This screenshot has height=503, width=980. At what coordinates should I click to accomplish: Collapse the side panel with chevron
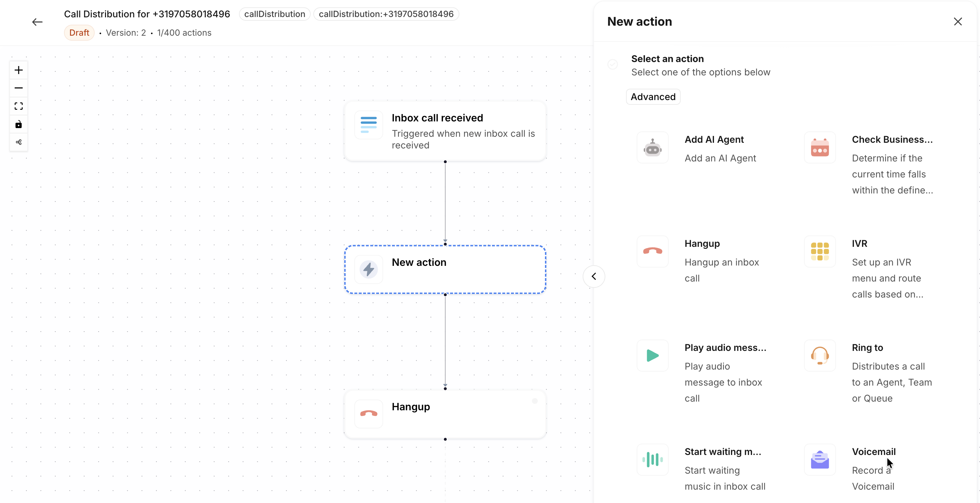point(593,277)
